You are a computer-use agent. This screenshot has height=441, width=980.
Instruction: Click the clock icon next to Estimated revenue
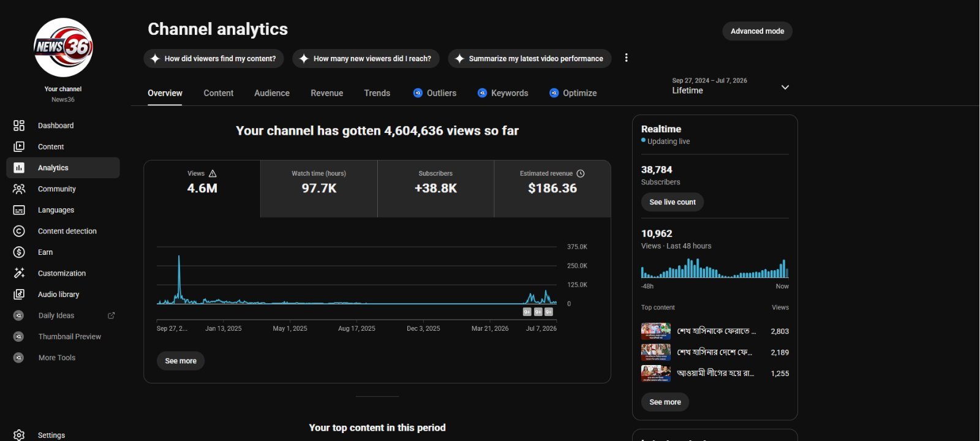pyautogui.click(x=581, y=173)
